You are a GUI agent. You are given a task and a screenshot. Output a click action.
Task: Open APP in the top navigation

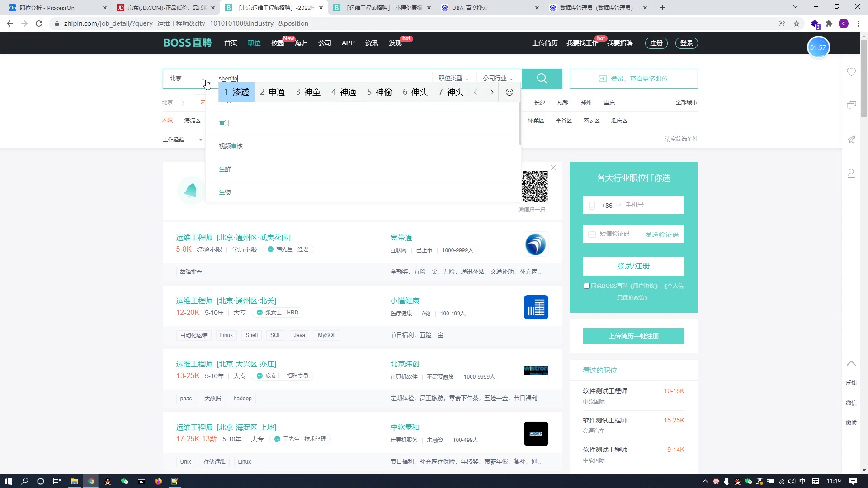(348, 43)
